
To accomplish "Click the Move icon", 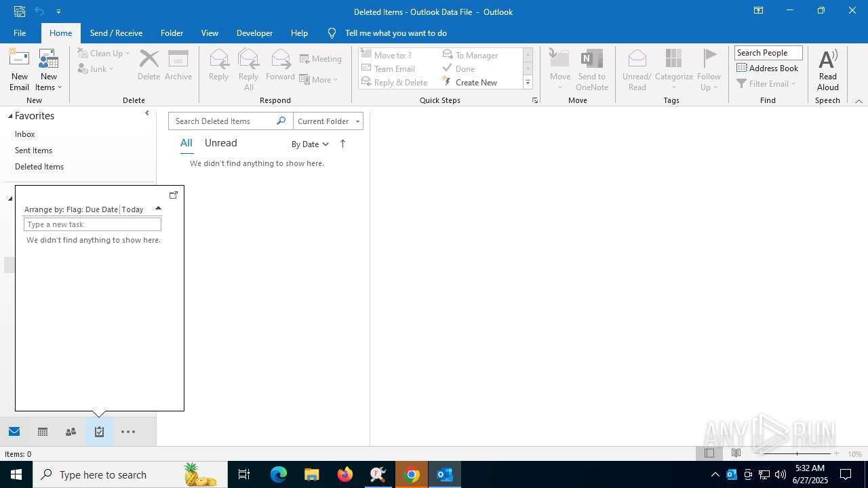I will (x=560, y=70).
